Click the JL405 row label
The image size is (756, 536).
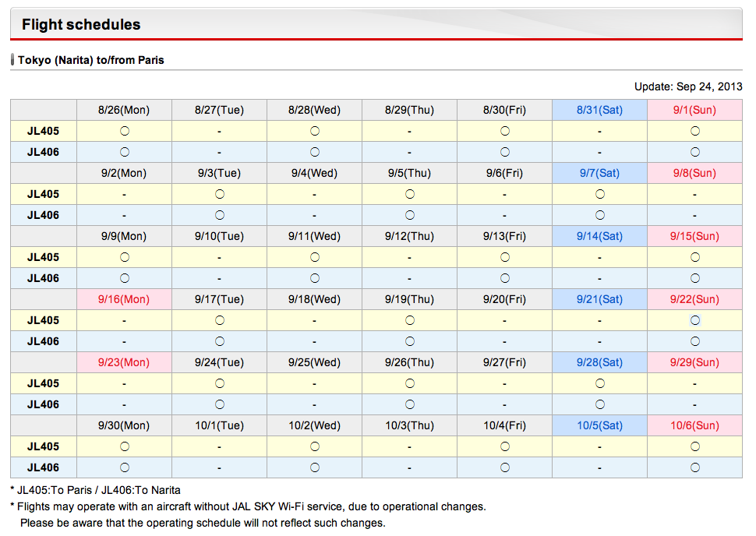click(44, 131)
